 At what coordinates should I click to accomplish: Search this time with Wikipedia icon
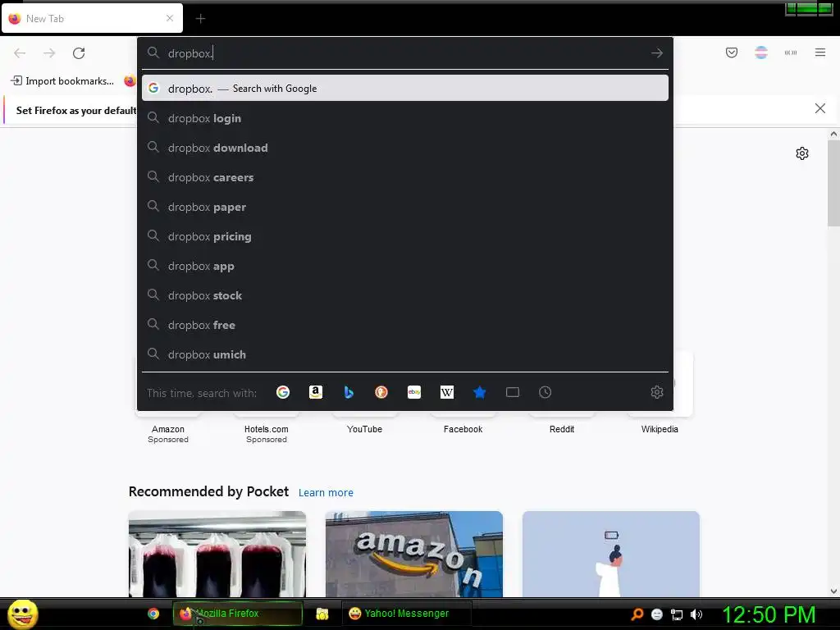coord(447,393)
